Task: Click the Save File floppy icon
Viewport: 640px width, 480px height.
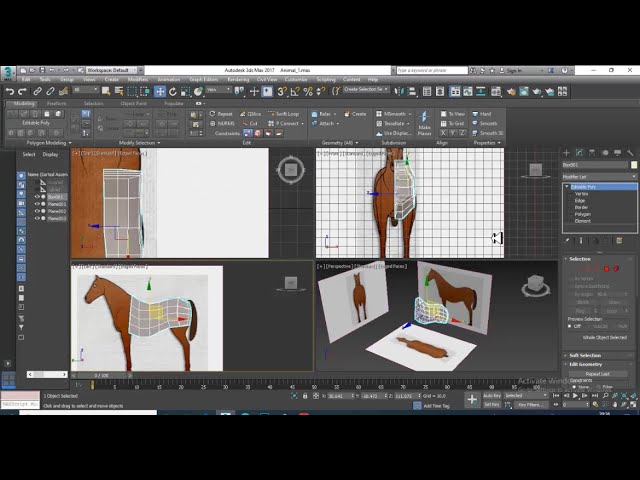Action: [x=42, y=70]
